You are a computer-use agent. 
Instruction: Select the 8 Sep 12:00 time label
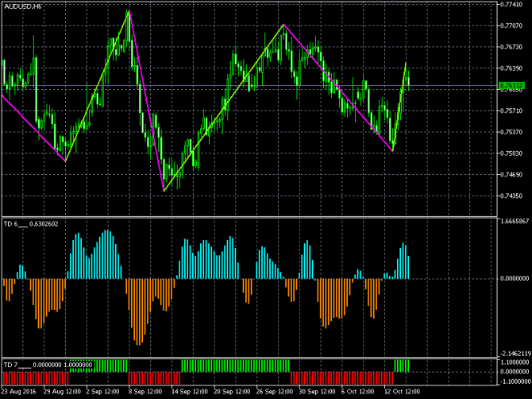pyautogui.click(x=146, y=391)
